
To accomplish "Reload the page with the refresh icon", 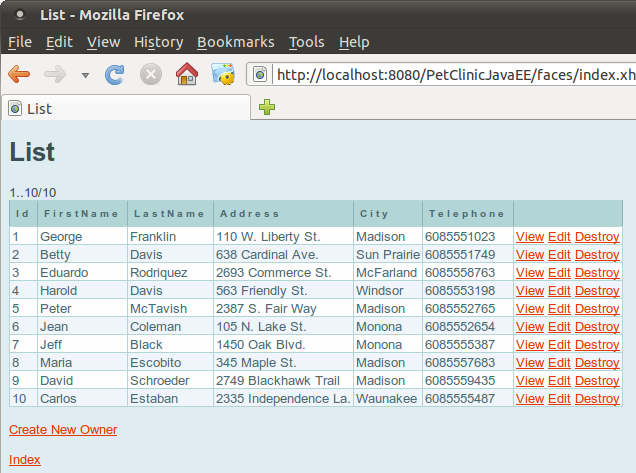I will [115, 74].
